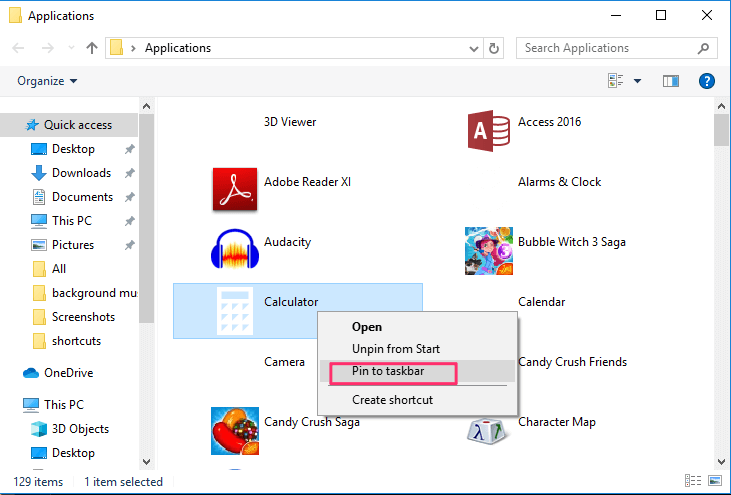Screen dimensions: 731x495
Task: Choose Pin to taskbar
Action: pyautogui.click(x=418, y=371)
